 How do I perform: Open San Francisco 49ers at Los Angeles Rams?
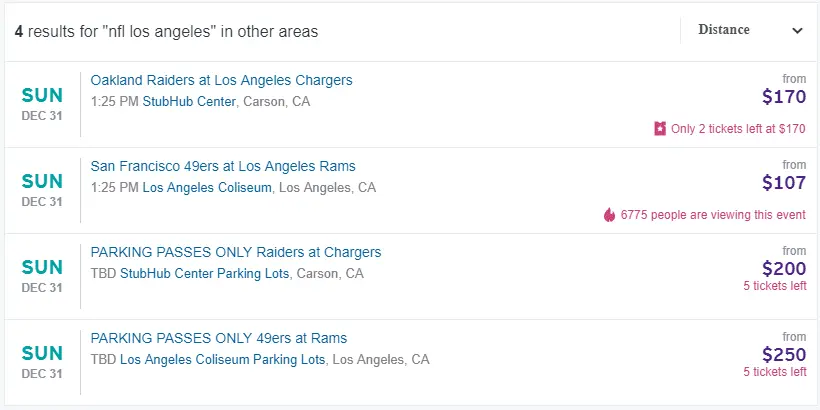point(222,166)
